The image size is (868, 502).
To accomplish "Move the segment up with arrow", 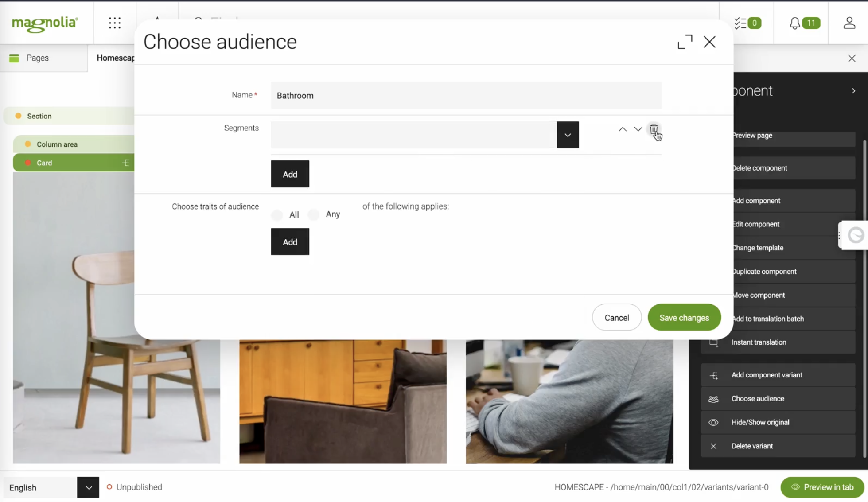I will click(623, 129).
